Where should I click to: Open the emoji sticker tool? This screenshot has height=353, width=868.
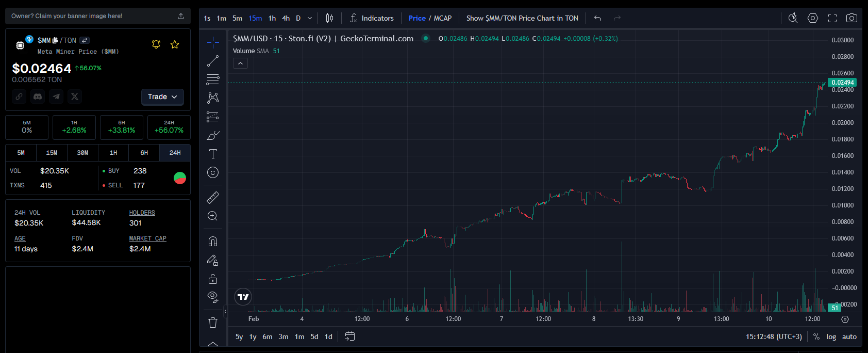213,172
